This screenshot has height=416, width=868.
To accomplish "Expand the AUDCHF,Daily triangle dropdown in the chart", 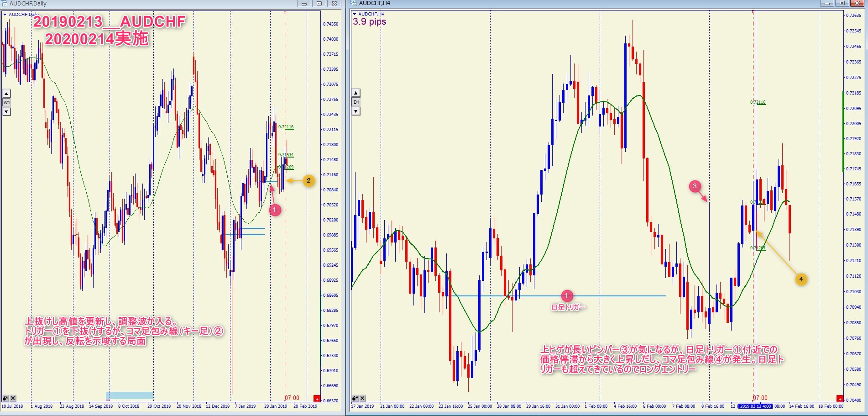I will (x=5, y=15).
